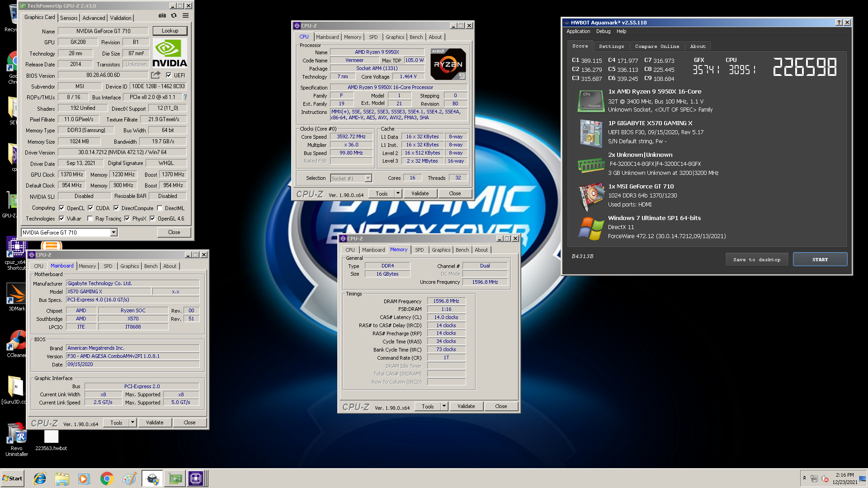Open Chrome from taskbar
The height and width of the screenshot is (488, 868).
click(107, 479)
